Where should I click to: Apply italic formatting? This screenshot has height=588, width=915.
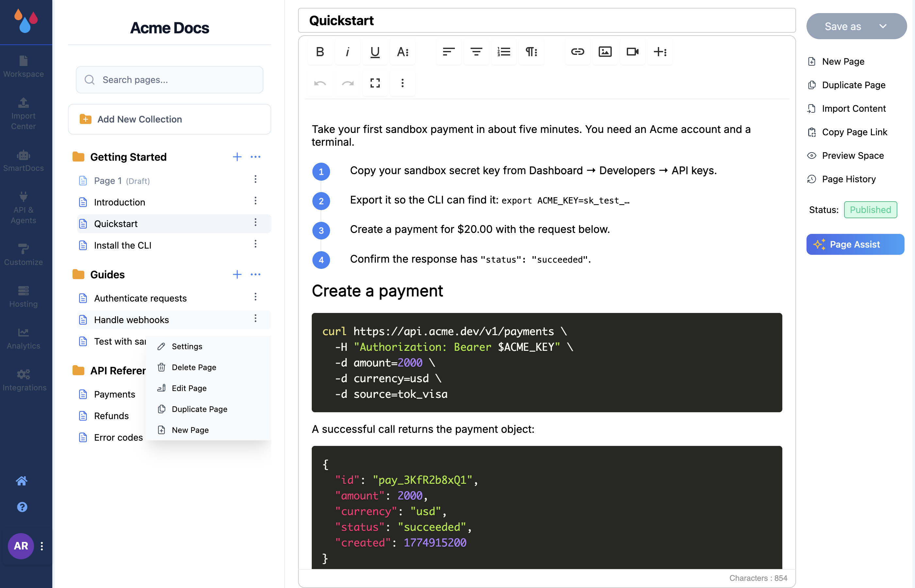click(347, 52)
